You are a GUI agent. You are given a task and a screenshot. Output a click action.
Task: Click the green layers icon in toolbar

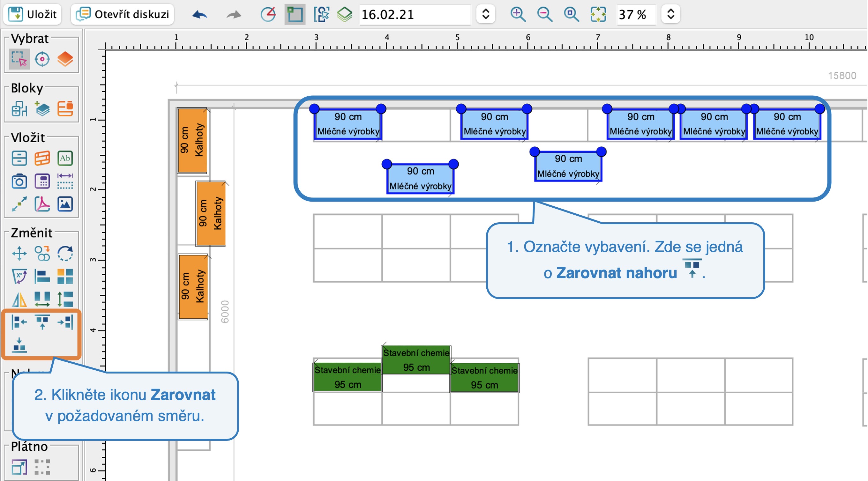[x=345, y=14]
